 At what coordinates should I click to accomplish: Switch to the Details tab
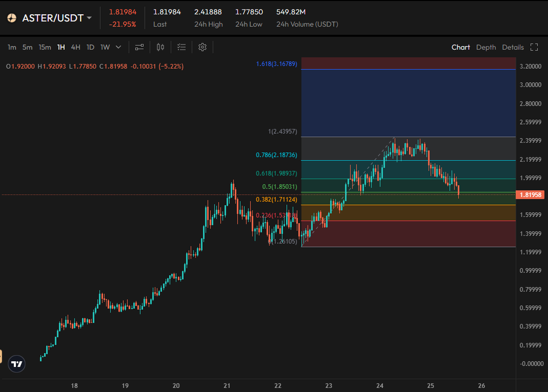[513, 47]
